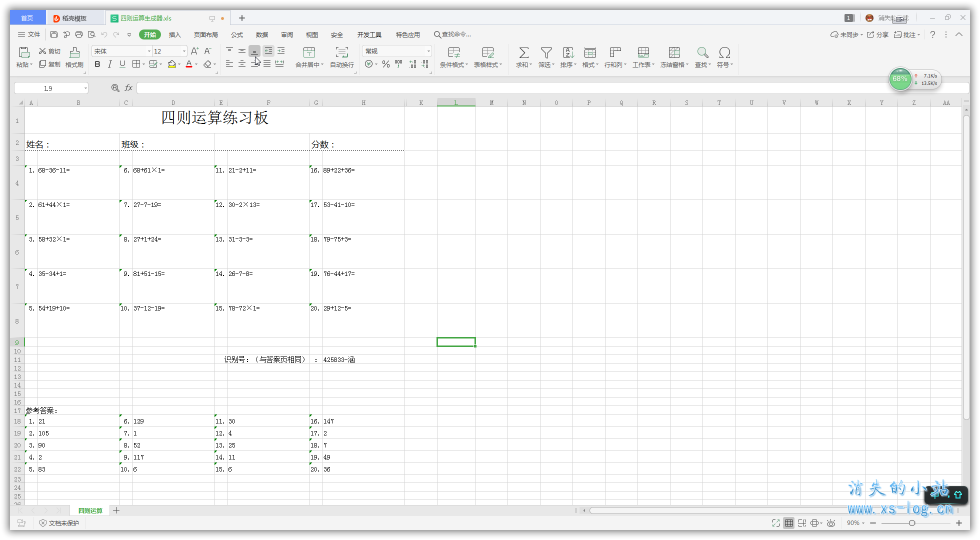Click the Symbol (符号) omega icon
Screen dimensions: 980x540
coord(724,52)
